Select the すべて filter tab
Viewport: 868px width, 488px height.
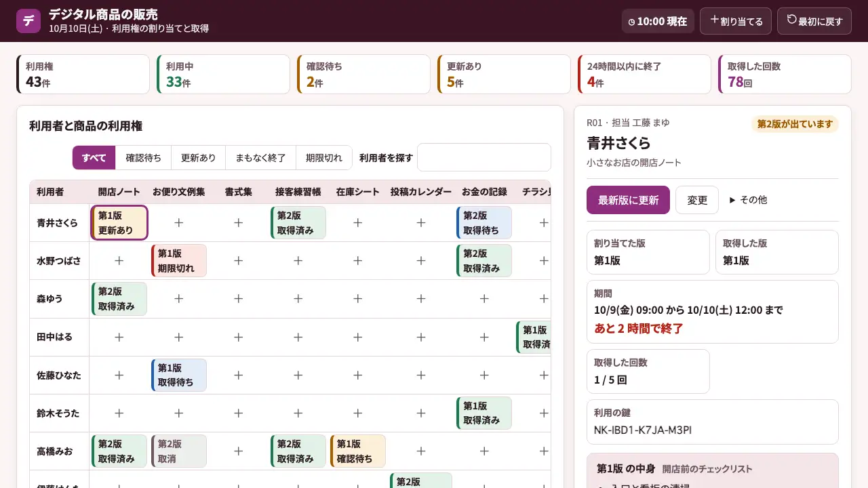[94, 158]
